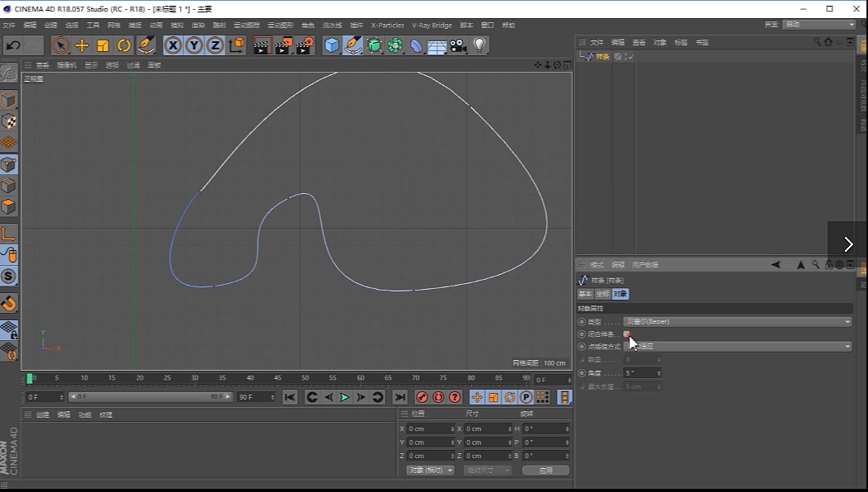Switch to the 基本 attribute tab
Image resolution: width=868 pixels, height=492 pixels.
(x=585, y=294)
